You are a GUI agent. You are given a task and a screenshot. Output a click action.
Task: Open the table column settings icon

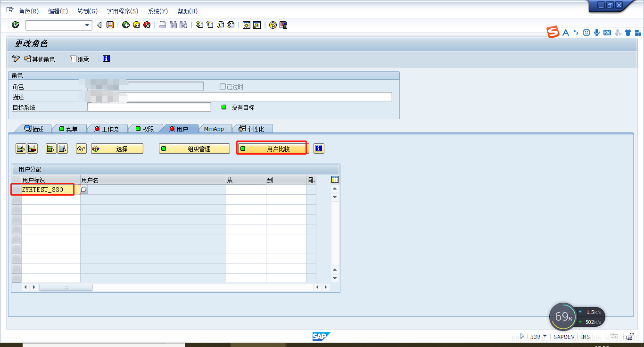(335, 180)
